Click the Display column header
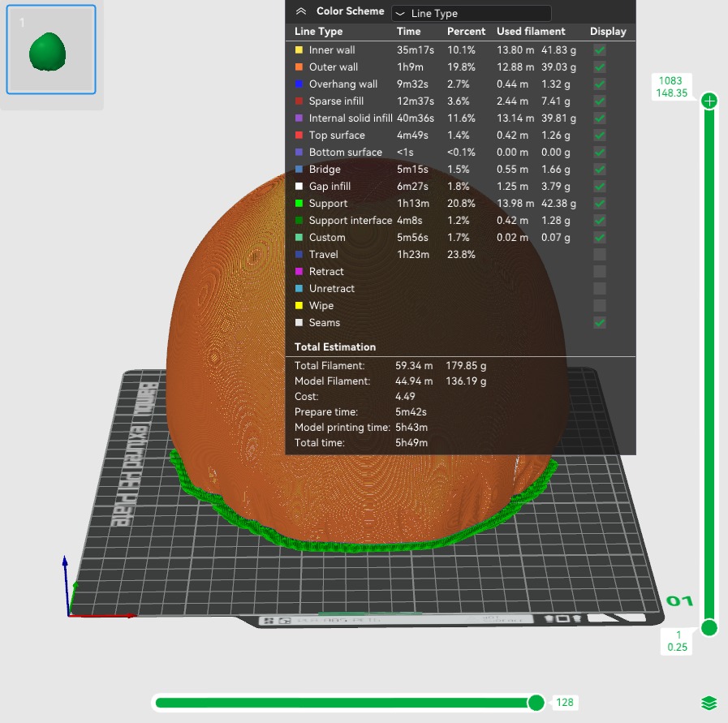Viewport: 728px width, 723px height. (608, 32)
